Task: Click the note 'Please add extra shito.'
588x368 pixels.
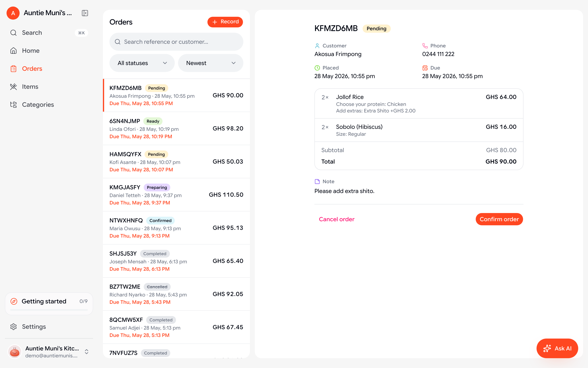Action: pyautogui.click(x=344, y=191)
